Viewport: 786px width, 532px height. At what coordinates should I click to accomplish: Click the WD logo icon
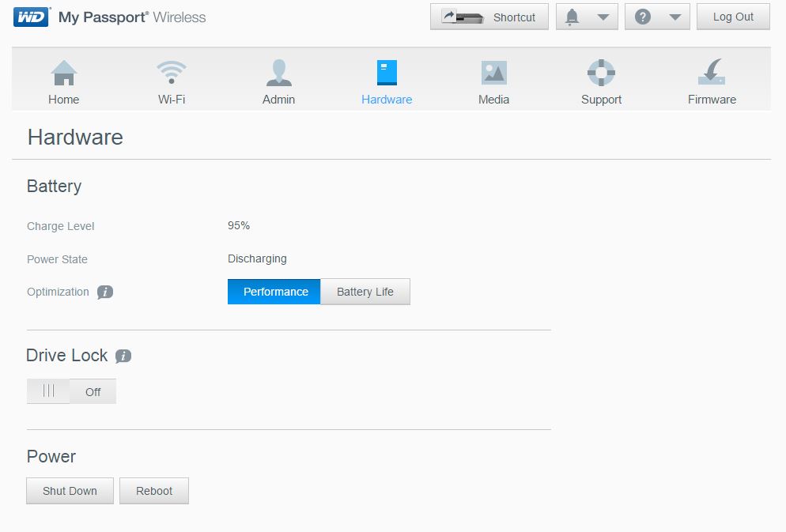pos(31,17)
